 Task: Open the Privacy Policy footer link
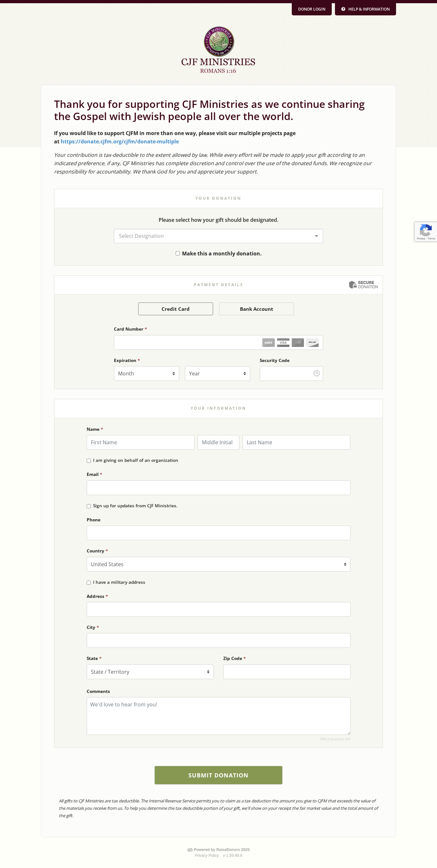[x=207, y=855]
